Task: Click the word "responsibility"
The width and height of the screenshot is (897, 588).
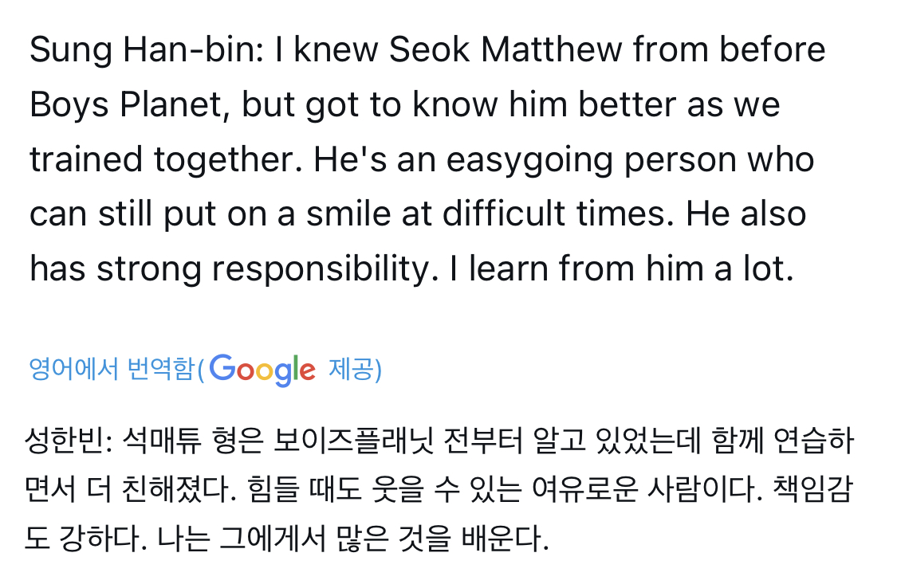Action: 320,270
